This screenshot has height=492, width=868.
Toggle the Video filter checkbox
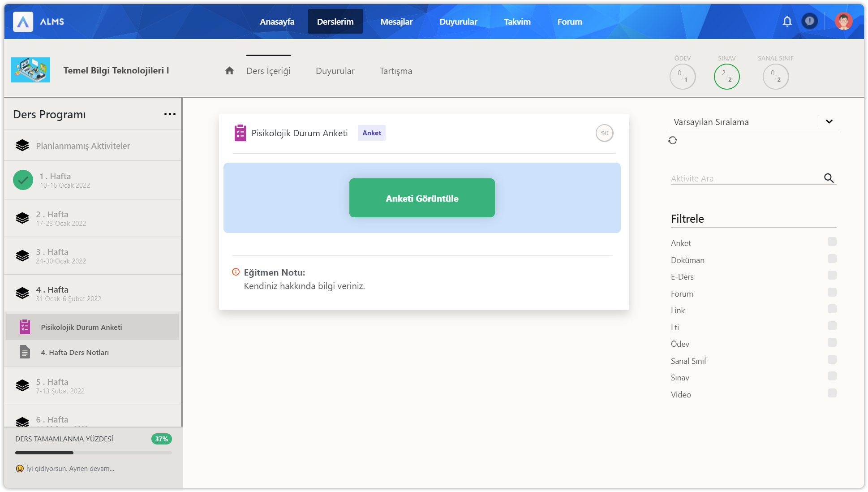tap(832, 393)
